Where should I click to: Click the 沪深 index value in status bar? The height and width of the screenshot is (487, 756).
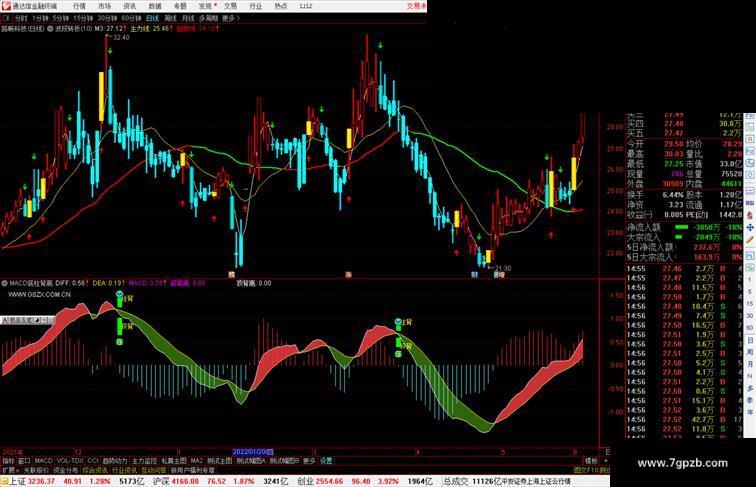tap(186, 481)
